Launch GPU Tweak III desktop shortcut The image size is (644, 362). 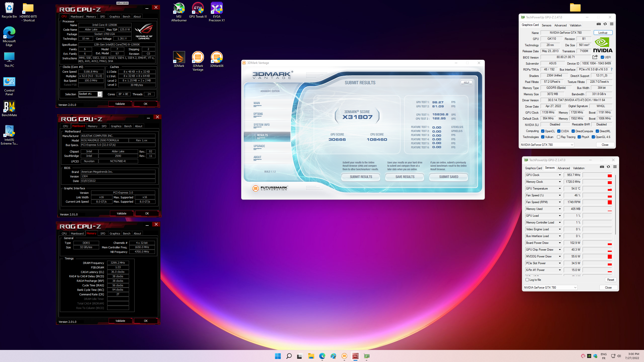pyautogui.click(x=198, y=10)
